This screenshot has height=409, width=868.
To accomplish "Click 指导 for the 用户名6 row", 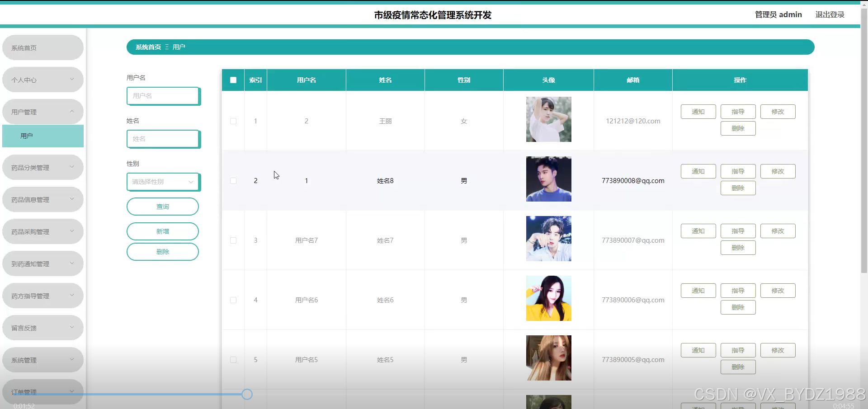I will (x=738, y=291).
